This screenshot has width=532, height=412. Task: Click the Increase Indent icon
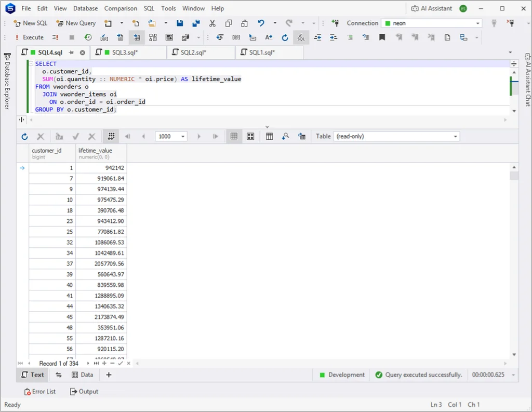(x=334, y=37)
